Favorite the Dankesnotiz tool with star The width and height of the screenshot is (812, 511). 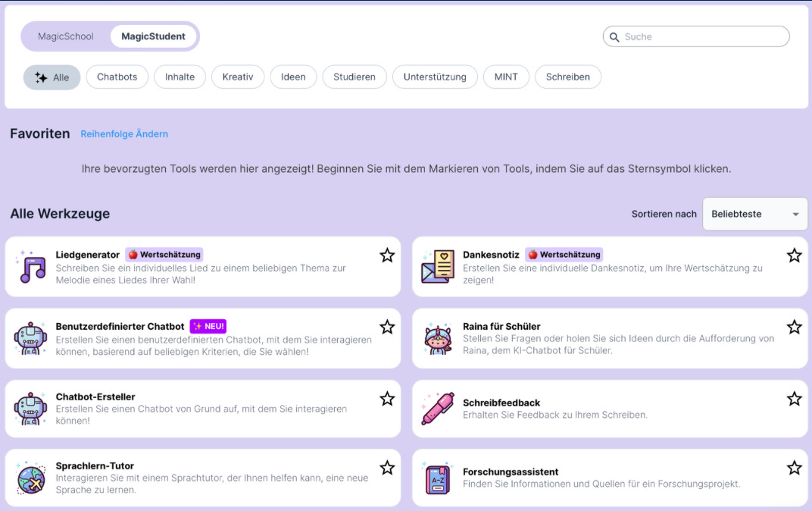[795, 255]
